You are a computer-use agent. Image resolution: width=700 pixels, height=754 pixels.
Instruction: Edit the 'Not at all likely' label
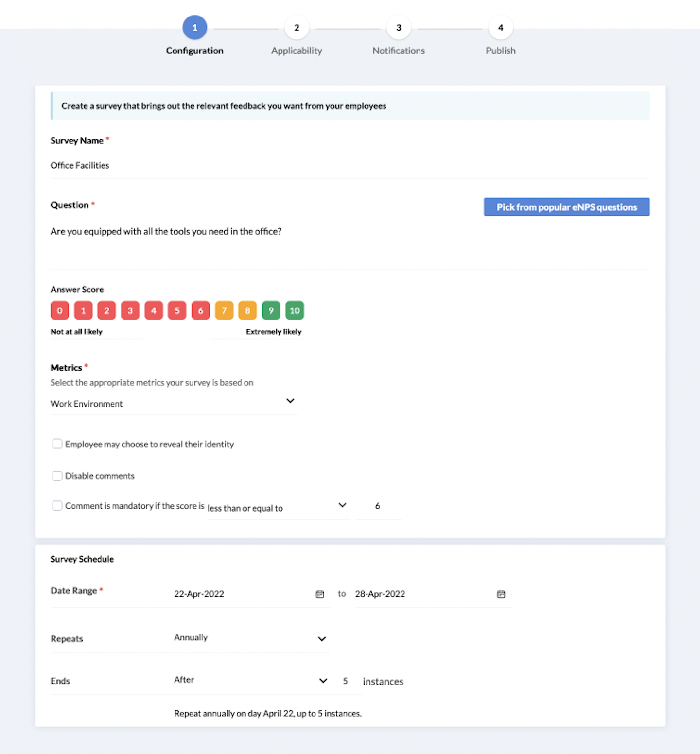pos(96,332)
